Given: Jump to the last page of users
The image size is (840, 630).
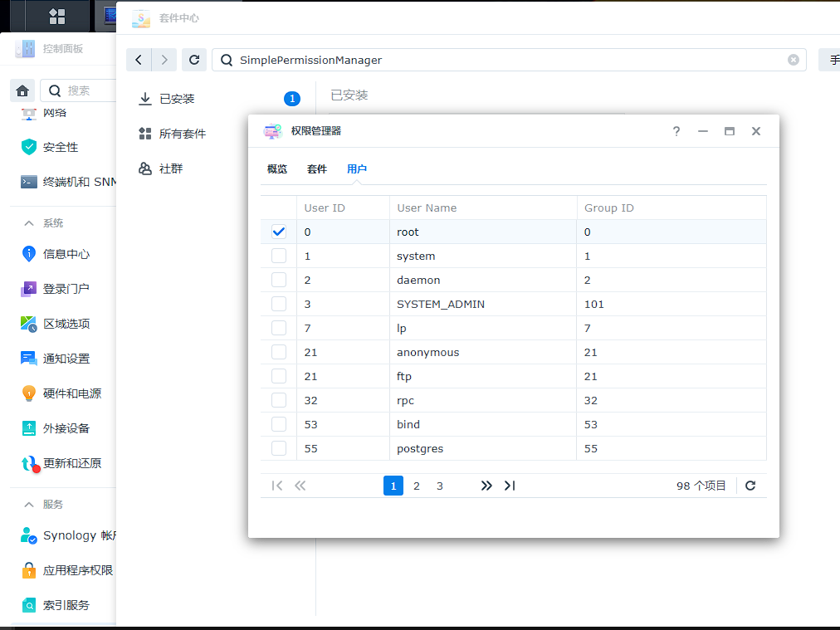Looking at the screenshot, I should tap(510, 486).
